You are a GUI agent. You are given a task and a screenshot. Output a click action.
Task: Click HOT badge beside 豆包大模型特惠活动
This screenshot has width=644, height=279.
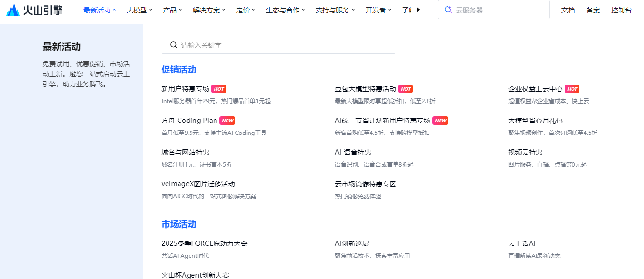pos(405,89)
